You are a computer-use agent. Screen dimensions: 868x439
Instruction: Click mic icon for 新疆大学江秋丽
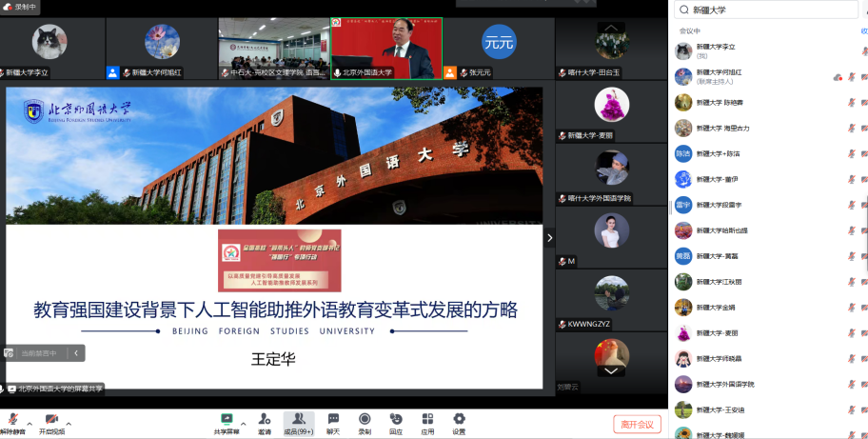coord(852,282)
